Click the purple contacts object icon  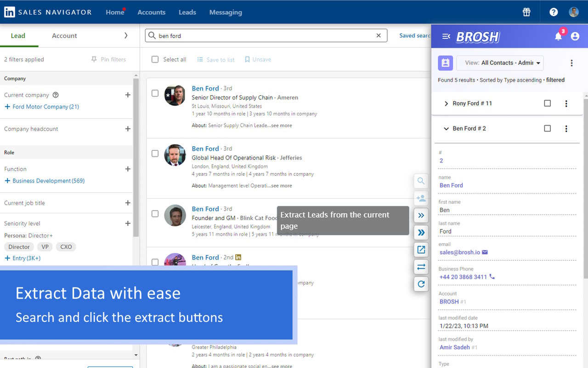click(x=445, y=63)
